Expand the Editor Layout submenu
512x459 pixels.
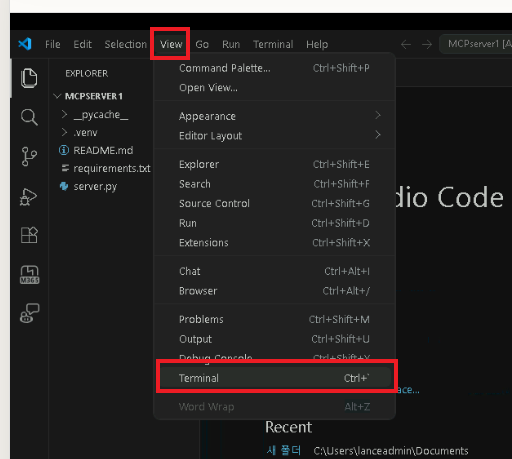275,136
